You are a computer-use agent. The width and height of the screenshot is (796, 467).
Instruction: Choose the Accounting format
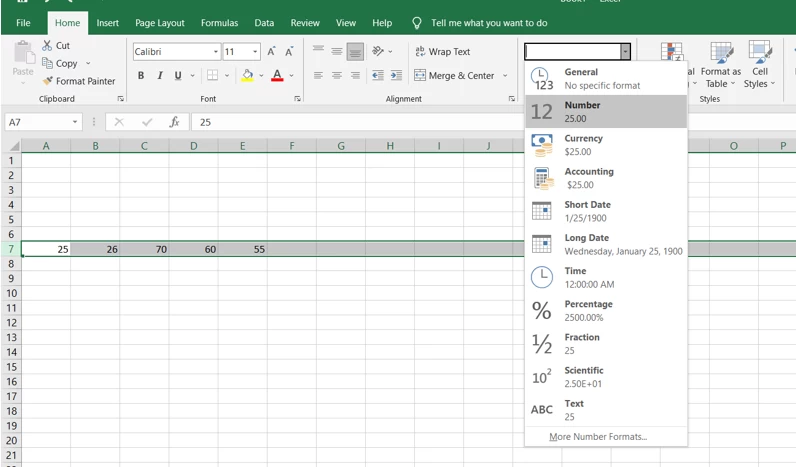coord(606,178)
